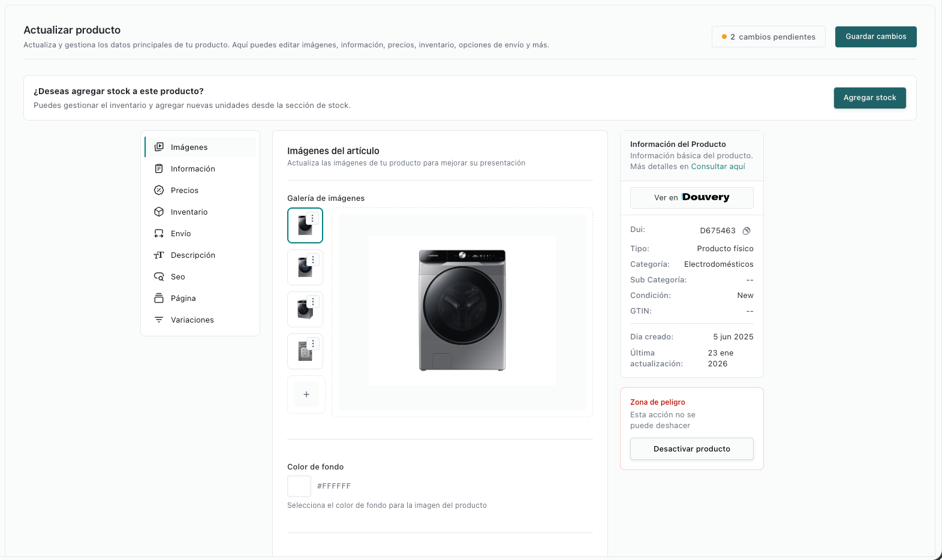
Task: Click the Información clipboard icon
Action: [159, 168]
